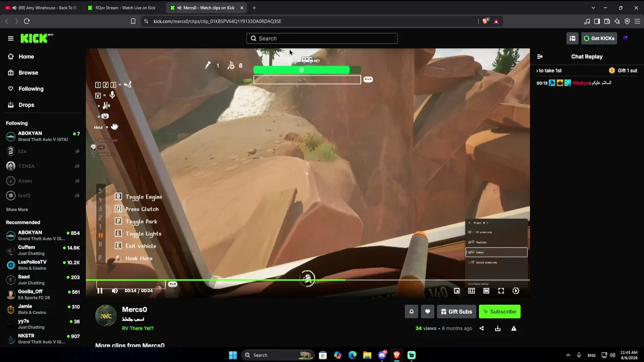
Task: Open the RV There Yet? category link
Action: (x=137, y=328)
